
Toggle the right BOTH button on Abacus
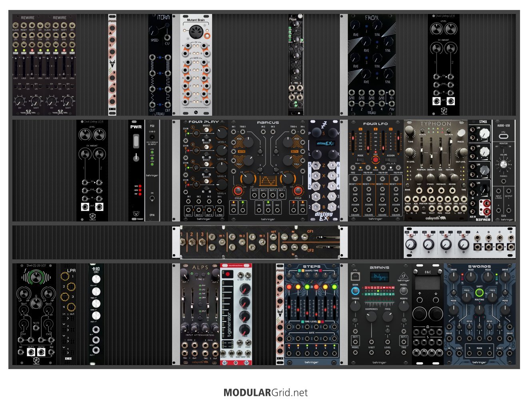pos(294,152)
